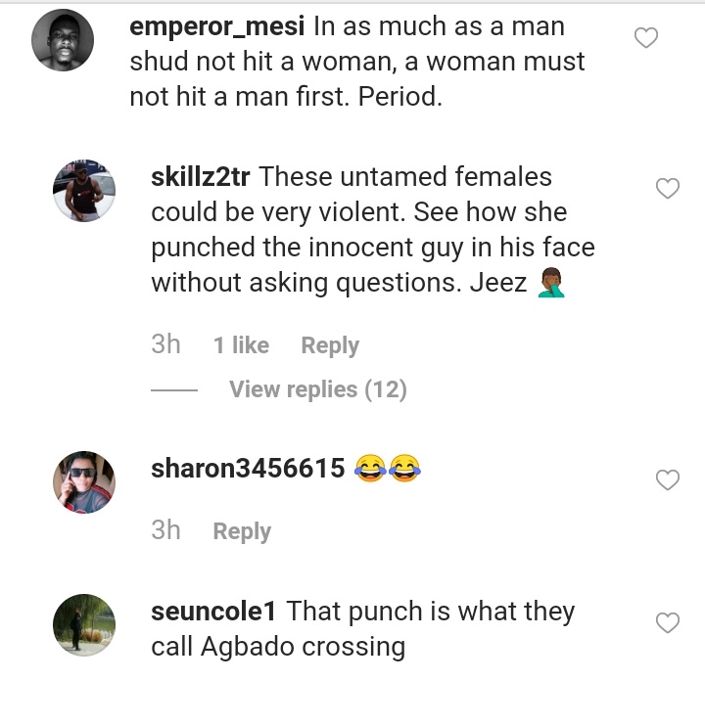Tap the laughing emojis in sharon3456615's comment

coord(388,470)
